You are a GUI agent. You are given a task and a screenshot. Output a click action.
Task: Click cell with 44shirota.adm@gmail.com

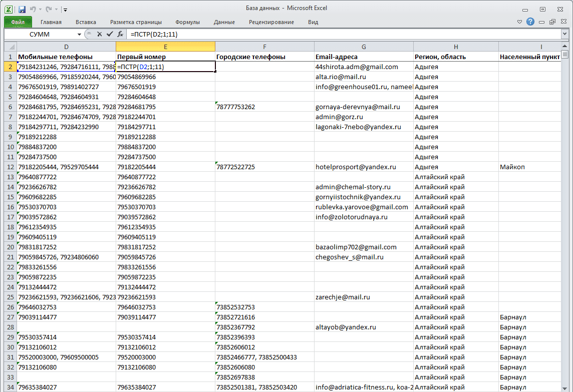point(364,67)
